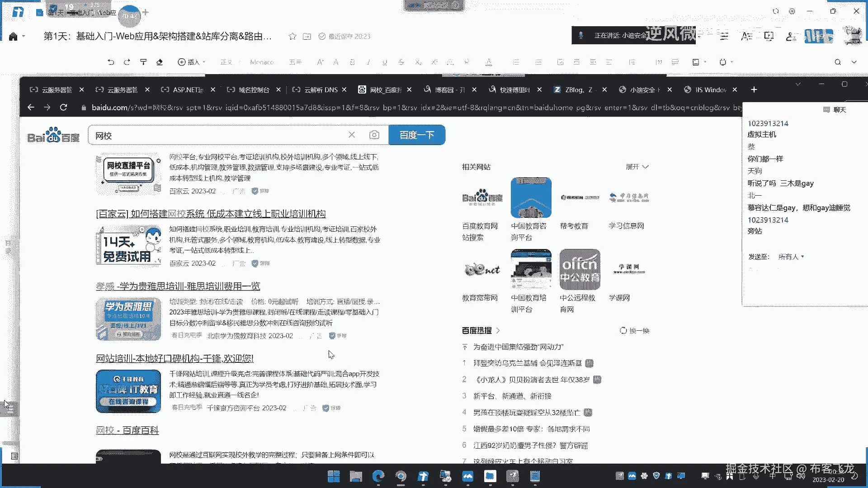Star this document as favorite
This screenshot has width=868, height=488.
292,37
